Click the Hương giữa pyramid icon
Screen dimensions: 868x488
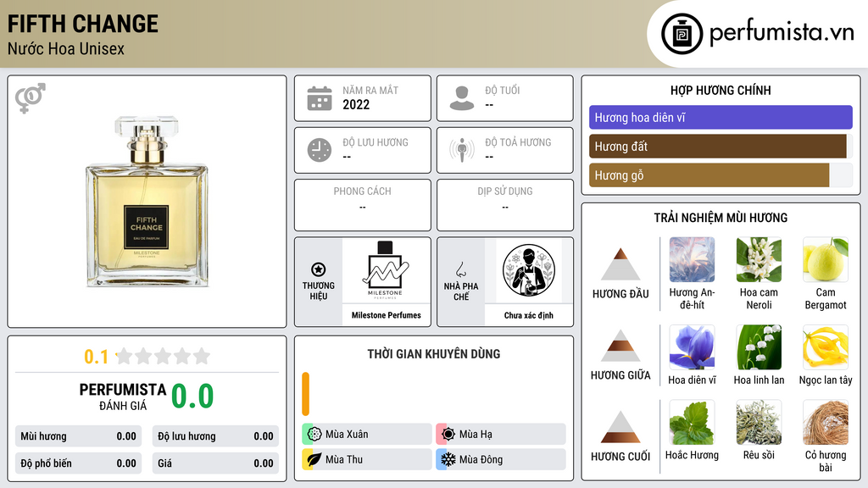click(x=620, y=346)
